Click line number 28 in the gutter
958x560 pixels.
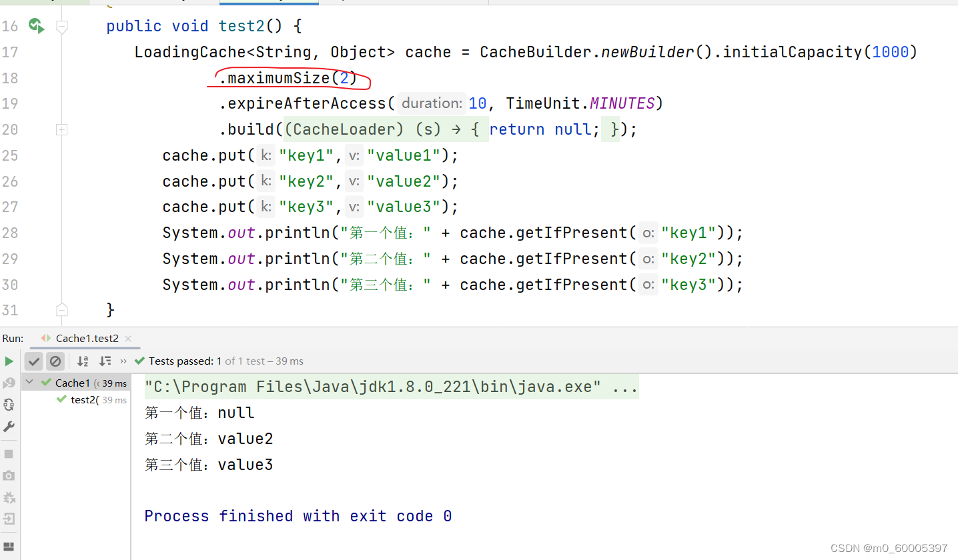(11, 232)
